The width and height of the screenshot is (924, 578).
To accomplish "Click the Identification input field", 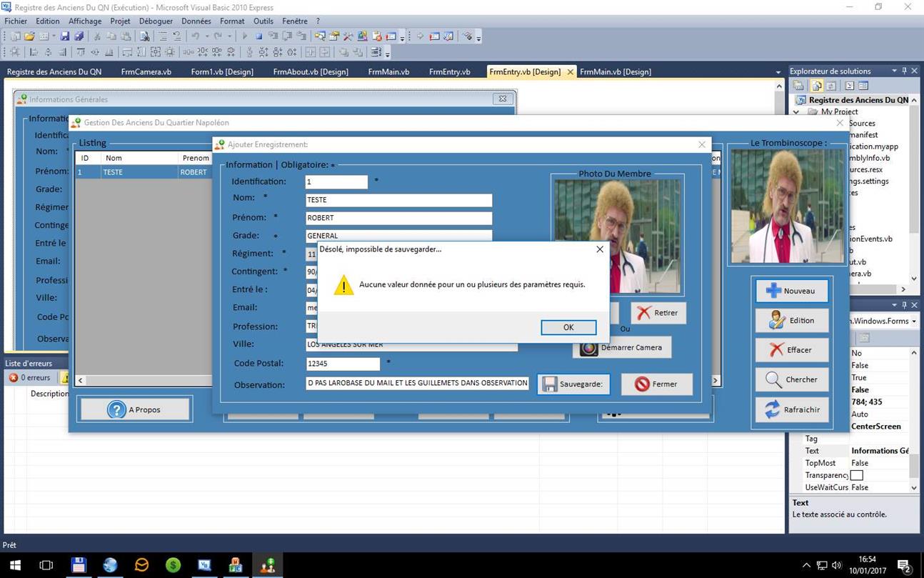I will point(336,181).
